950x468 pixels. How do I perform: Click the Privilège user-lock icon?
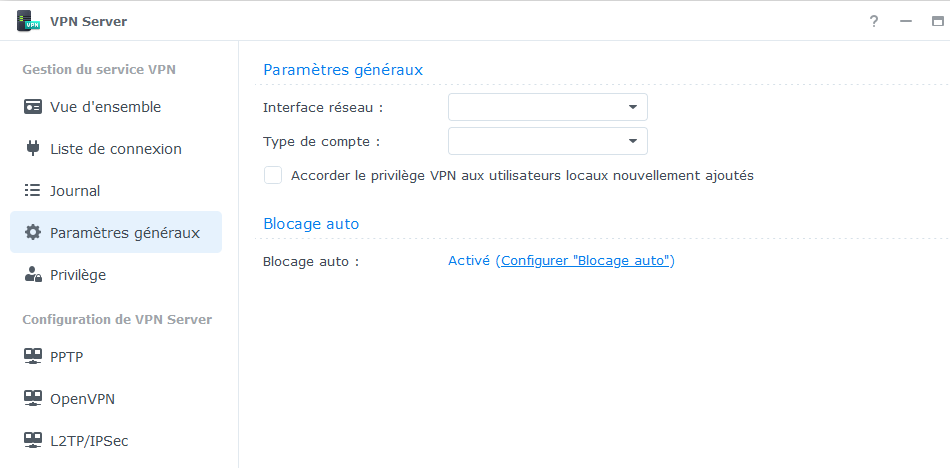(x=33, y=275)
